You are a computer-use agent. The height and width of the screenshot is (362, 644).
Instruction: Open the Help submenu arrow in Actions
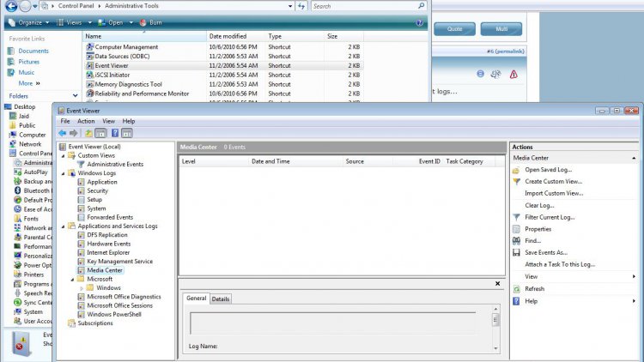click(x=634, y=301)
